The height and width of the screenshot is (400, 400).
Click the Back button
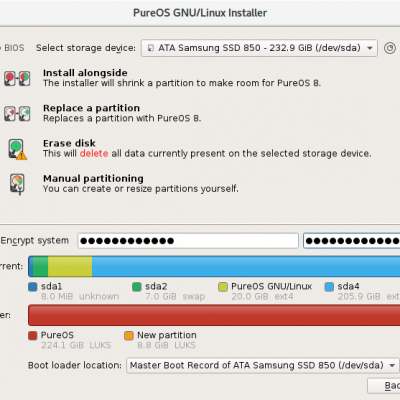pos(384,386)
